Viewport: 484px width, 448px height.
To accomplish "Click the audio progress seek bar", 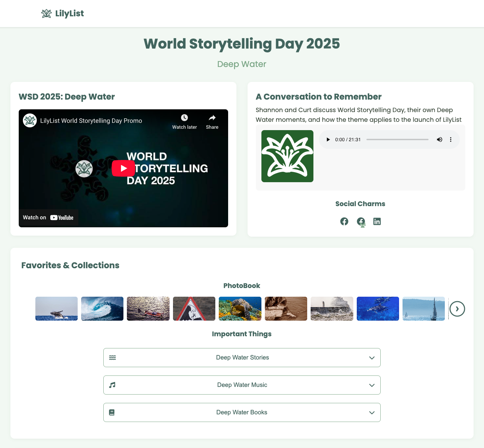I will 397,140.
